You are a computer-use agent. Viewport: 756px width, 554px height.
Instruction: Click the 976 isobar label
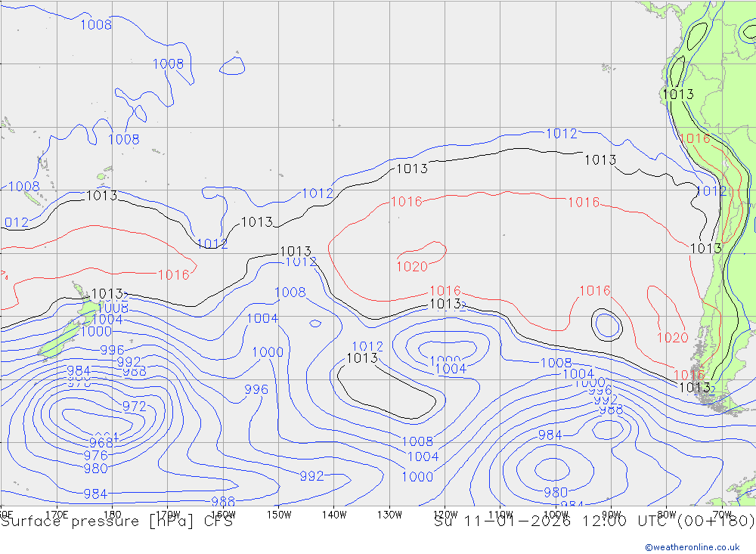pyautogui.click(x=95, y=455)
